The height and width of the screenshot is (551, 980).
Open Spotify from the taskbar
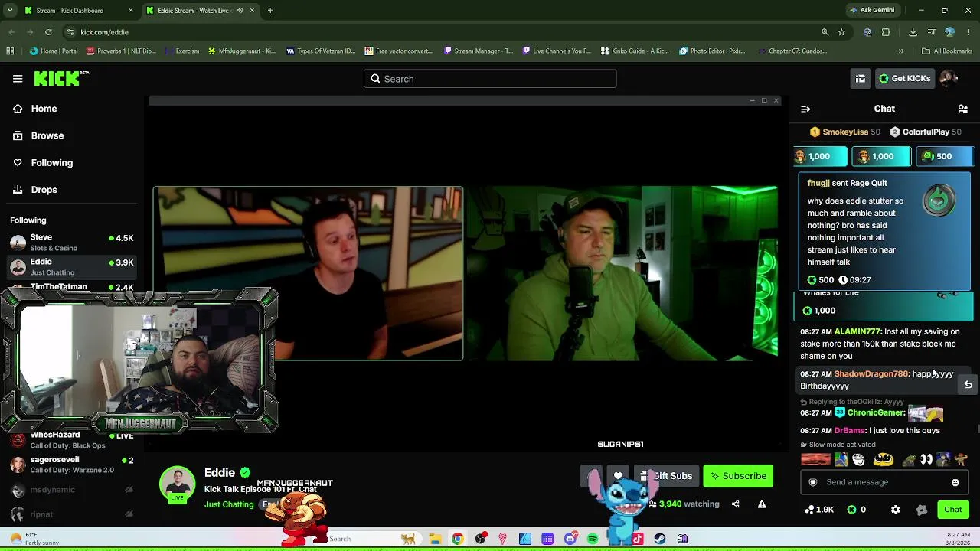[x=593, y=539]
